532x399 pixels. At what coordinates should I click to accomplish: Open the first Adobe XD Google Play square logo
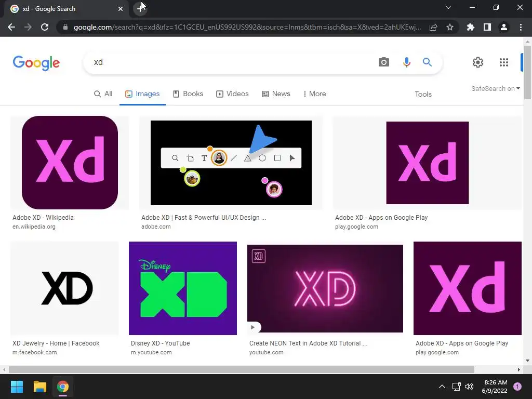428,163
